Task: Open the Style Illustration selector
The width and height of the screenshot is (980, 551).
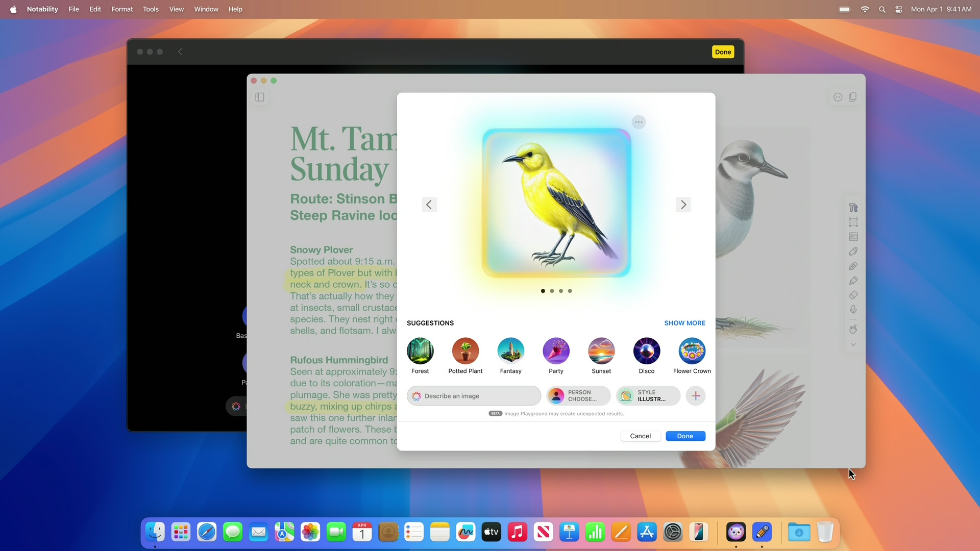Action: [x=648, y=396]
